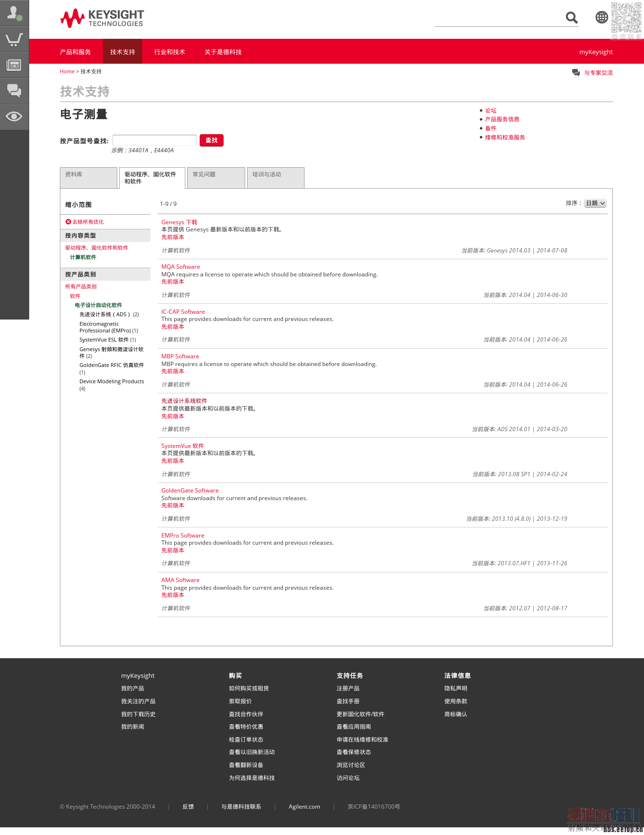The width and height of the screenshot is (644, 835).
Task: Open the IC-CAP Software result
Action: [183, 312]
